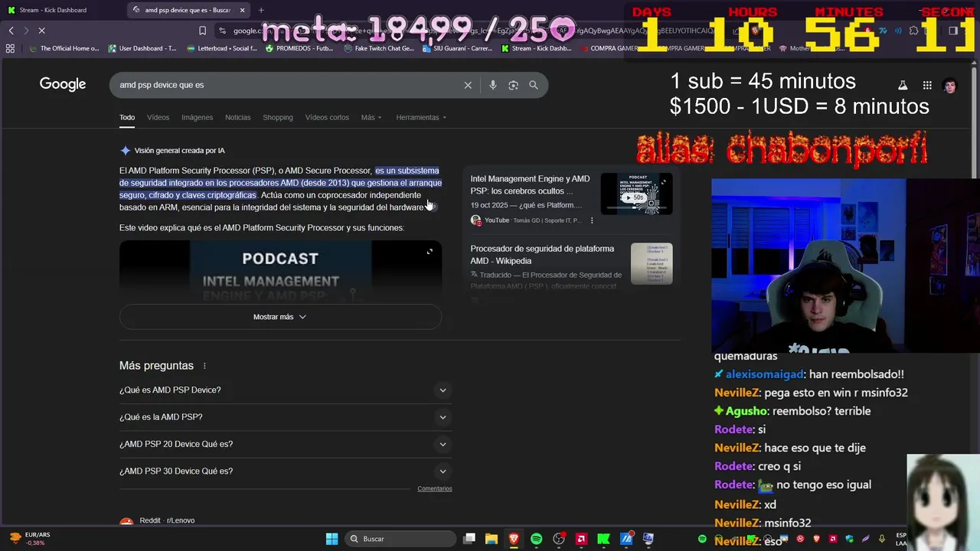
Task: Submit search with magnifying glass icon
Action: [534, 85]
